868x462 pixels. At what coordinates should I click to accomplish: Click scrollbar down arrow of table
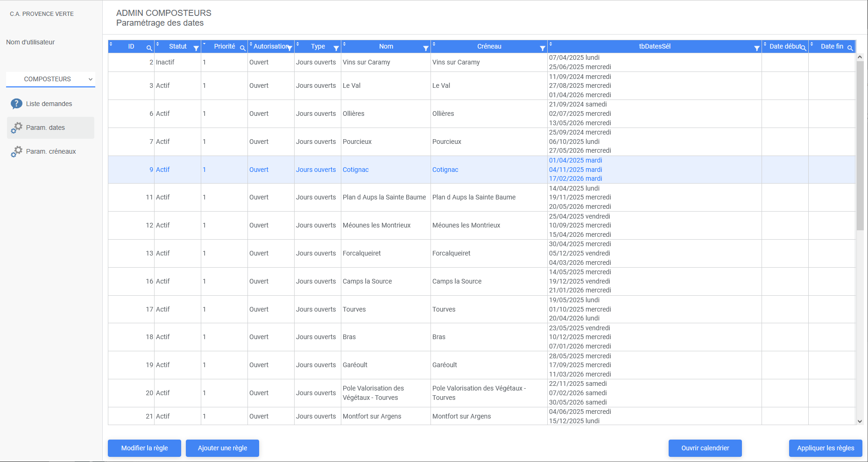pos(860,421)
